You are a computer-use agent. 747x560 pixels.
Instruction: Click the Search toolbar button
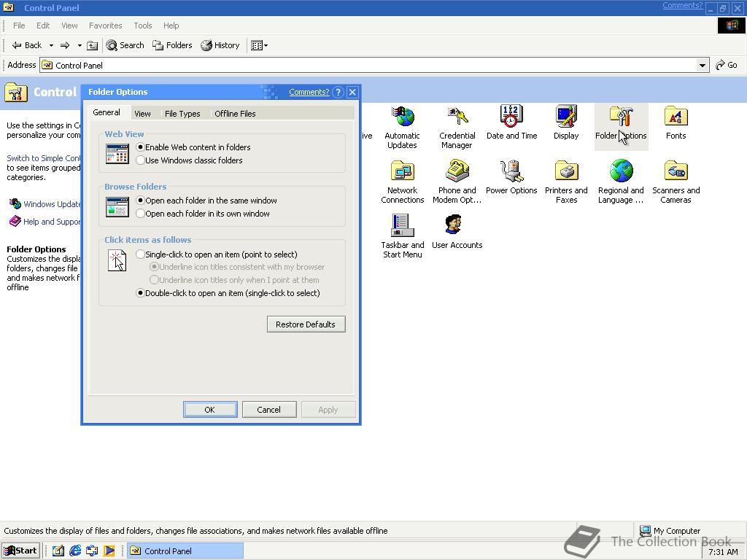[125, 45]
